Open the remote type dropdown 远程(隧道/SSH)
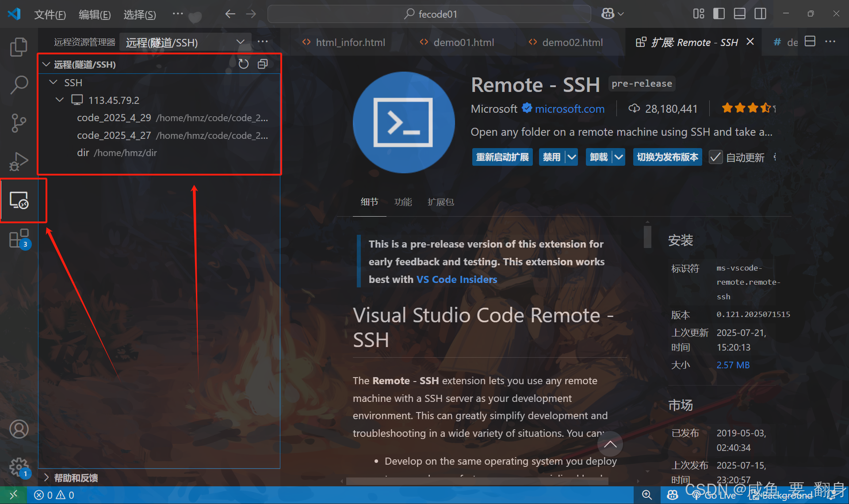Image resolution: width=849 pixels, height=504 pixels. 185,42
